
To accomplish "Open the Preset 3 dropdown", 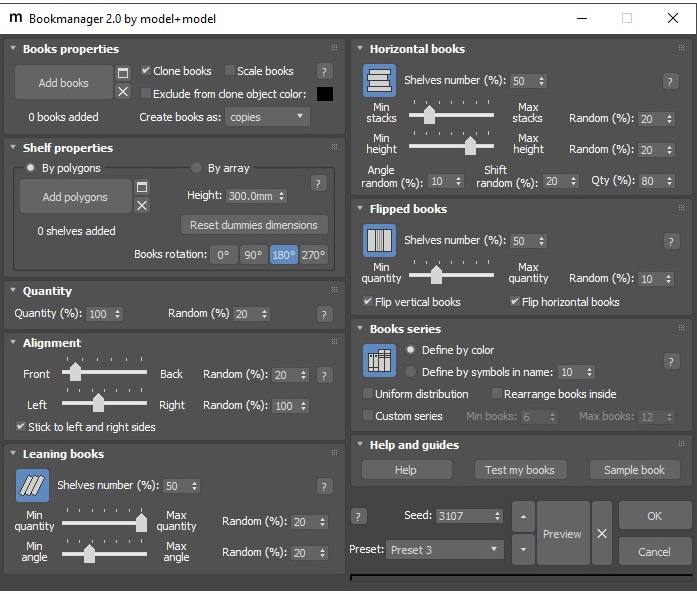I will pyautogui.click(x=445, y=550).
